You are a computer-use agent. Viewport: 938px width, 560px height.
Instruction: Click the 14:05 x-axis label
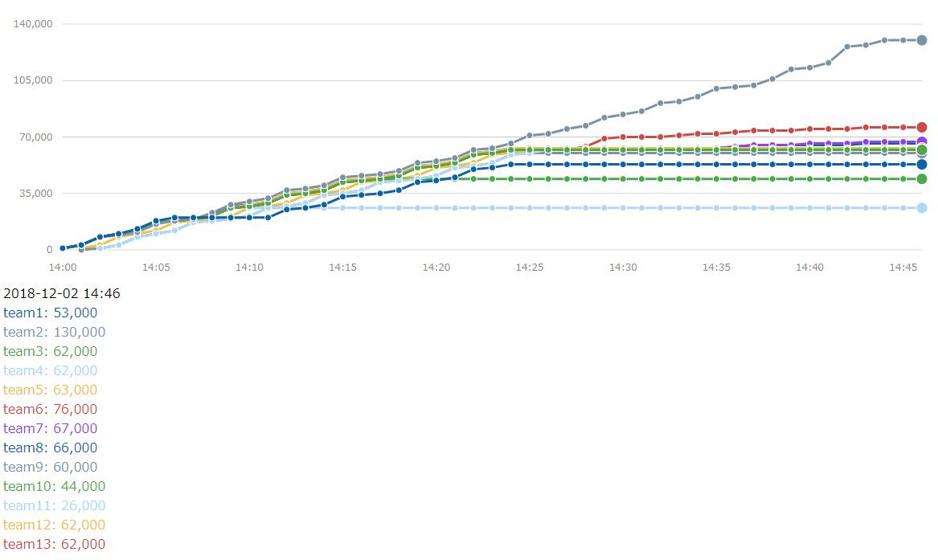156,268
